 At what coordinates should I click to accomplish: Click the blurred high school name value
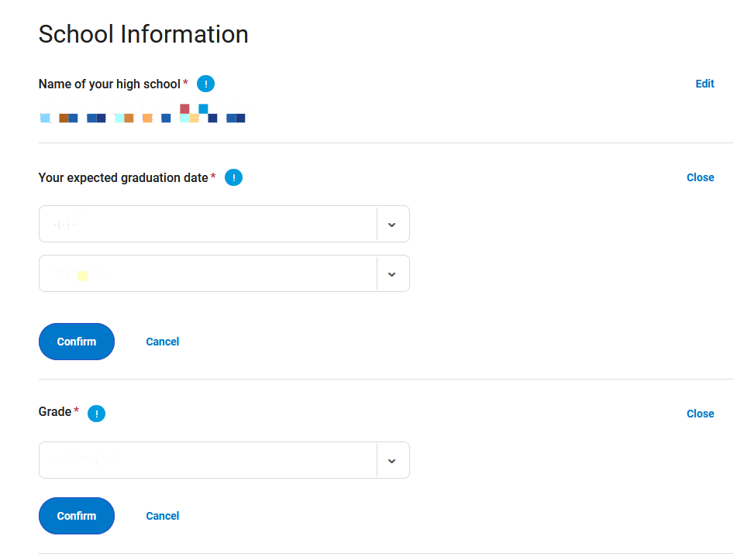coord(143,113)
